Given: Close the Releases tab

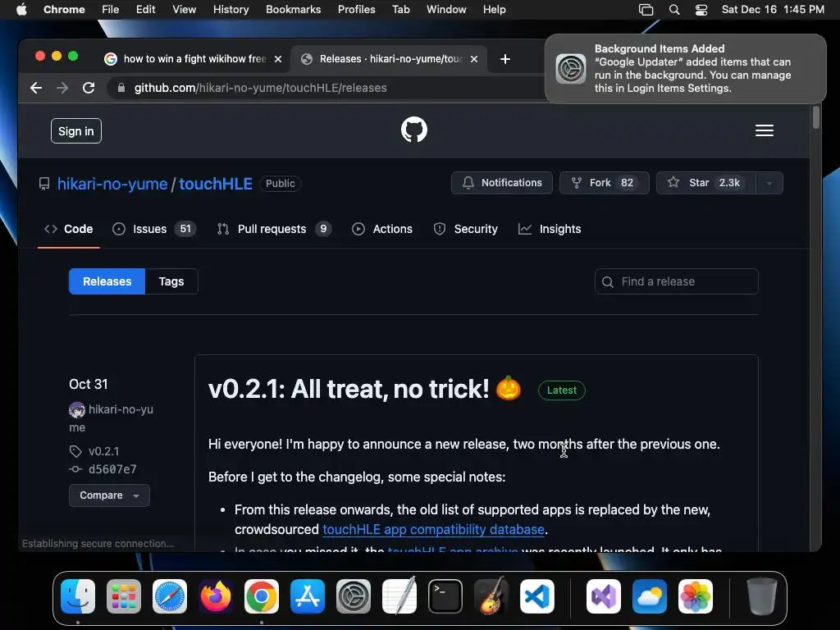Looking at the screenshot, I should click(474, 59).
